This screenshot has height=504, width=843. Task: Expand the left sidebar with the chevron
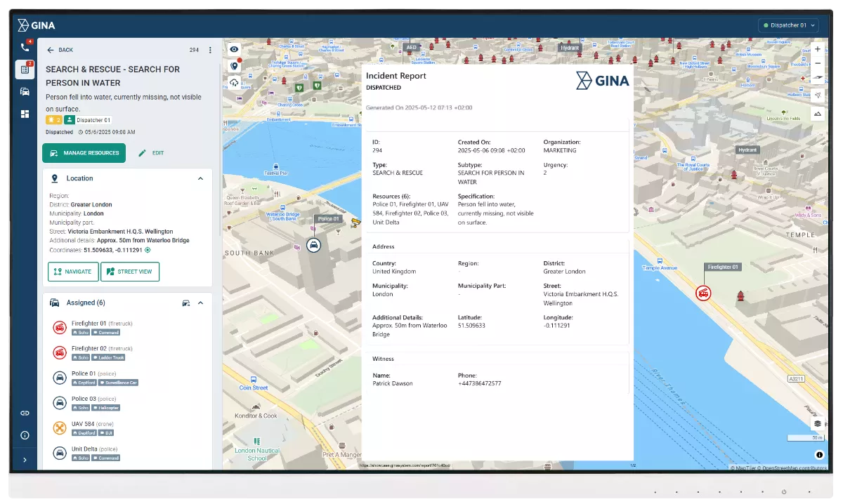tap(25, 460)
